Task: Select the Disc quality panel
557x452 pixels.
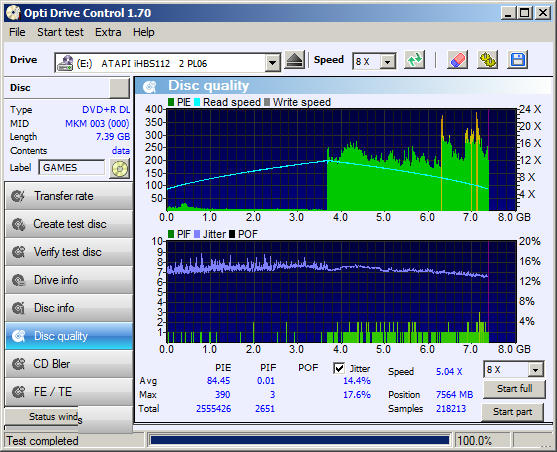Action: tap(69, 336)
